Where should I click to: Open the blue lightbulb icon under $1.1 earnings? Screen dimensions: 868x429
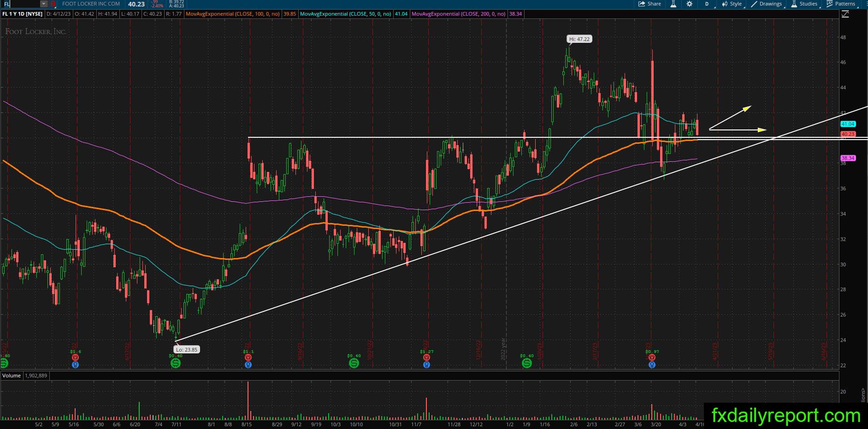click(x=248, y=364)
